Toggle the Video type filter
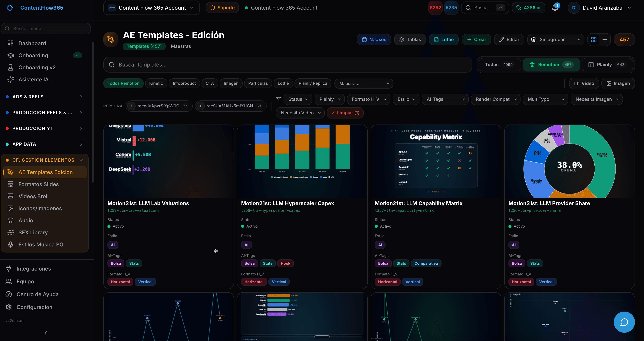This screenshot has width=644, height=341. pyautogui.click(x=584, y=83)
